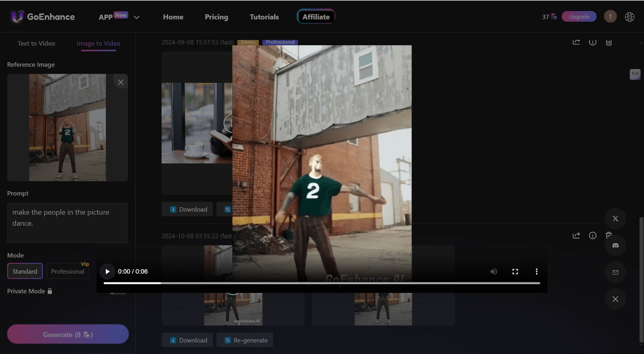Screen dimensions: 644x354
Task: Click the Professional tag
Action: 280,42
